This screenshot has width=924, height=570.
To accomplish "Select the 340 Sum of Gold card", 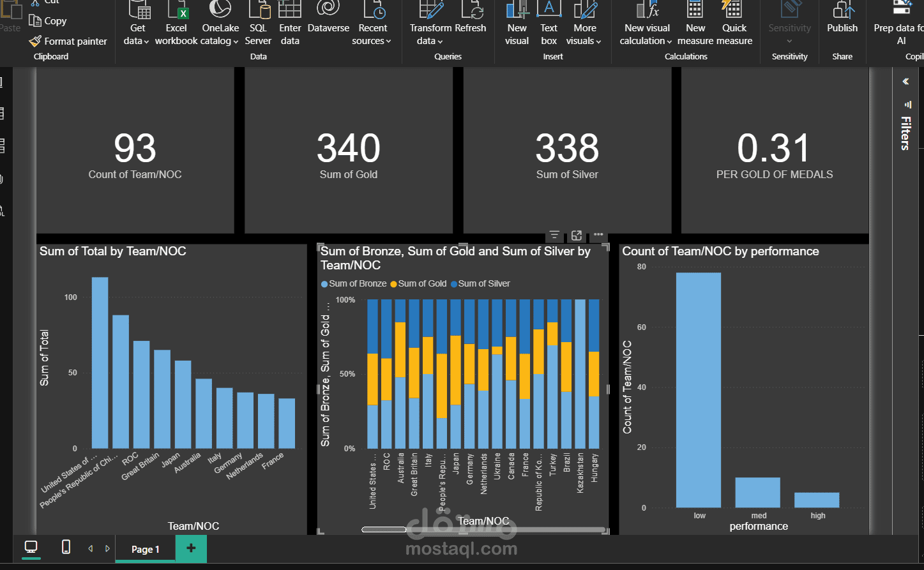I will click(349, 151).
